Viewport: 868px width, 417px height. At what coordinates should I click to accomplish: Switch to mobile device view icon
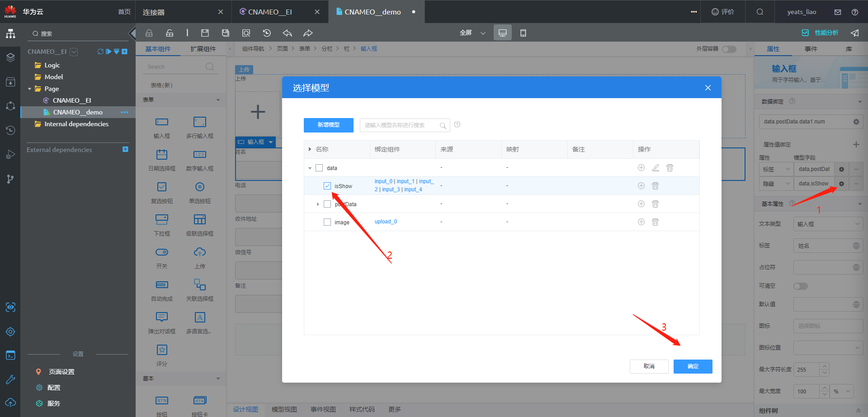point(523,33)
